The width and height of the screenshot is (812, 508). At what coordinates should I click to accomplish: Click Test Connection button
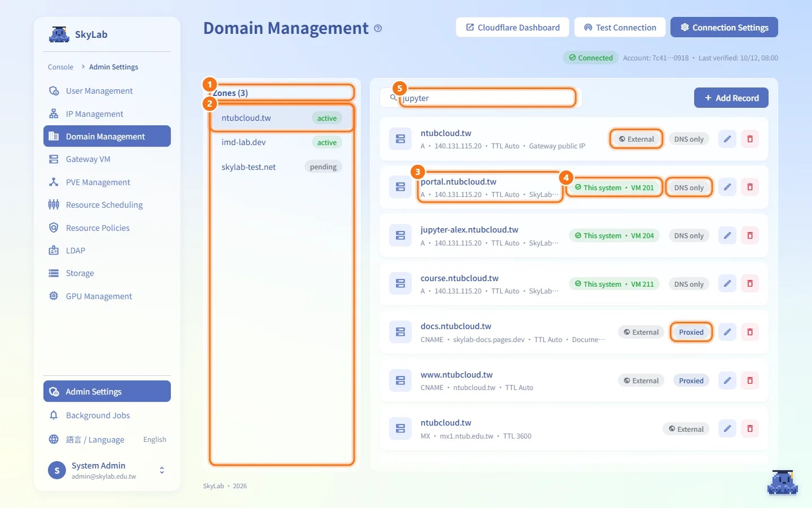click(620, 27)
